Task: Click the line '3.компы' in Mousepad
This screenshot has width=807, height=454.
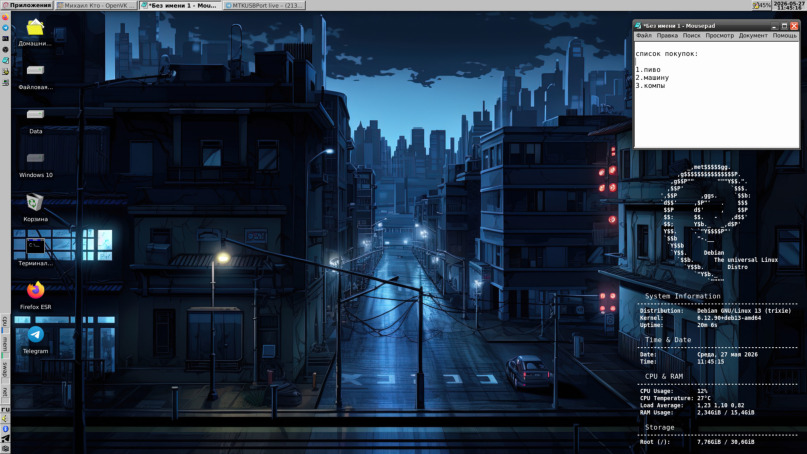Action: click(650, 85)
